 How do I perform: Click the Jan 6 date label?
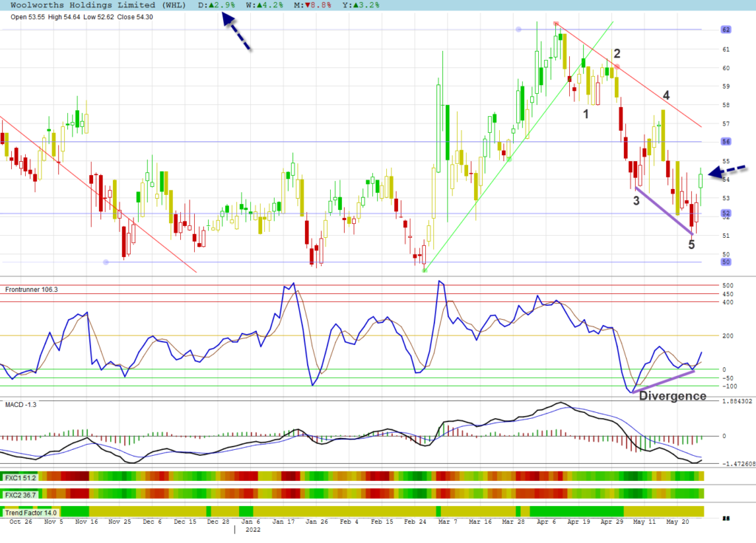(251, 522)
